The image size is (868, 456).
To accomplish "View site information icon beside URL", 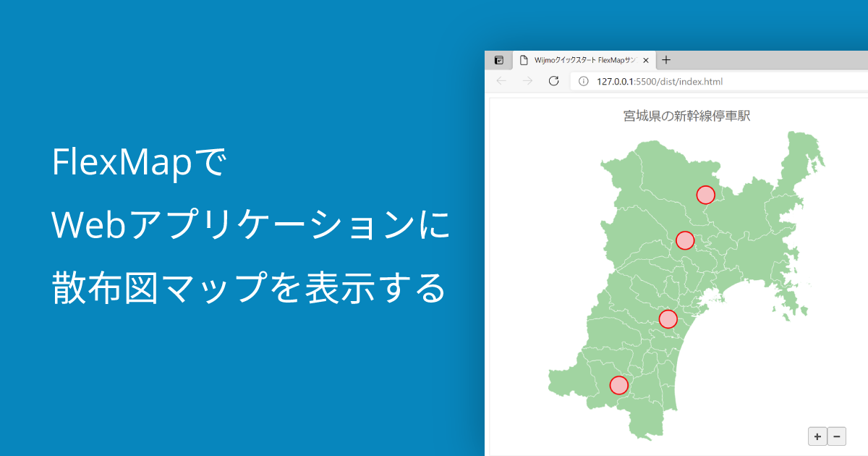I will 584,81.
